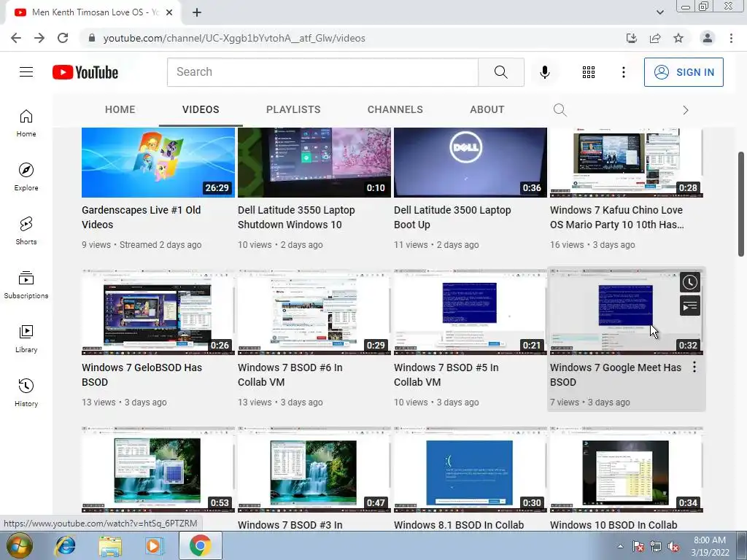The width and height of the screenshot is (747, 560).
Task: Open the YouTube hamburger guide menu
Action: [x=26, y=72]
